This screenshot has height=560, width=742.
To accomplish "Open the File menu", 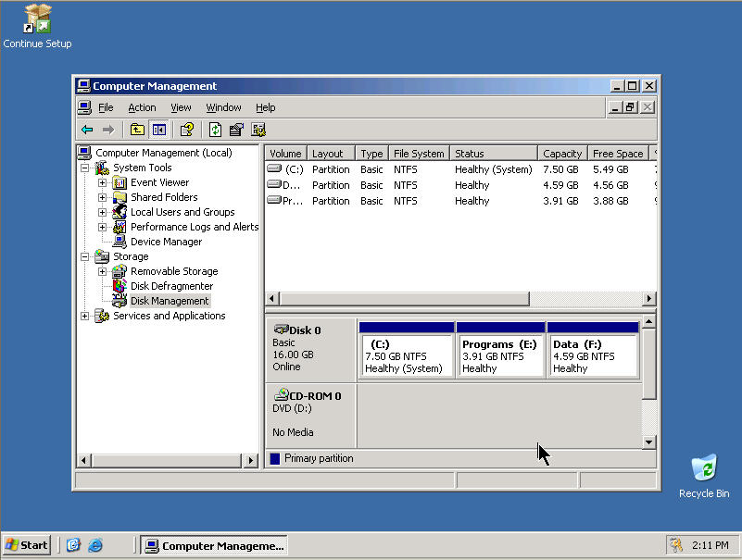I will coord(106,108).
